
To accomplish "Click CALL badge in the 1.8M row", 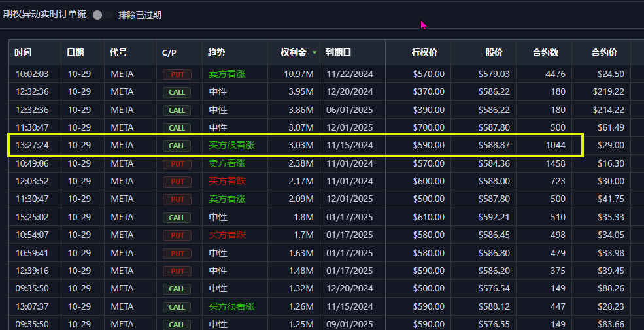I will pyautogui.click(x=177, y=218).
